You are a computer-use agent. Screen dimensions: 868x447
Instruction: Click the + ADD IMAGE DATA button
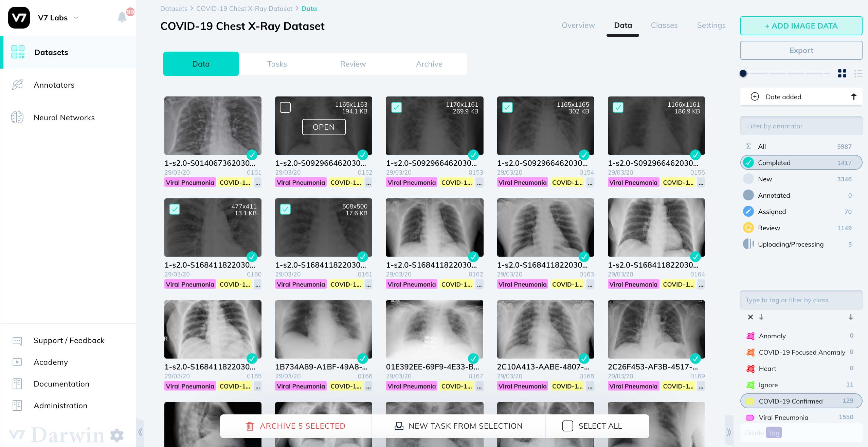(x=801, y=26)
